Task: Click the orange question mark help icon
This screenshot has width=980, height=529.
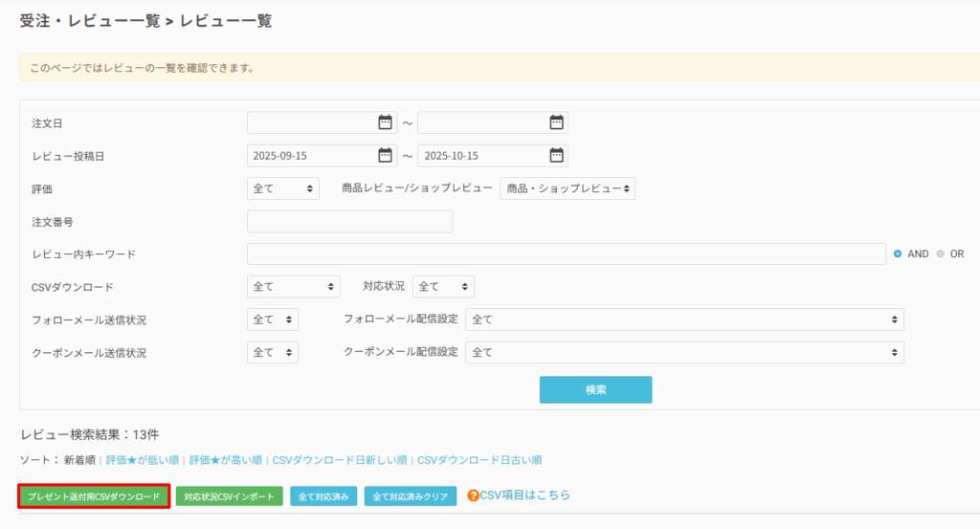Action: [x=473, y=496]
